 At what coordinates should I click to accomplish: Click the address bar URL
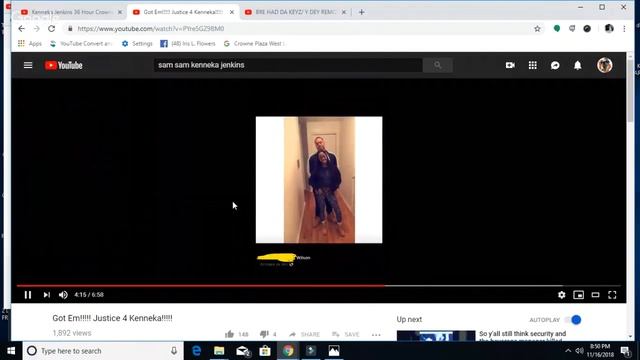(x=151, y=29)
